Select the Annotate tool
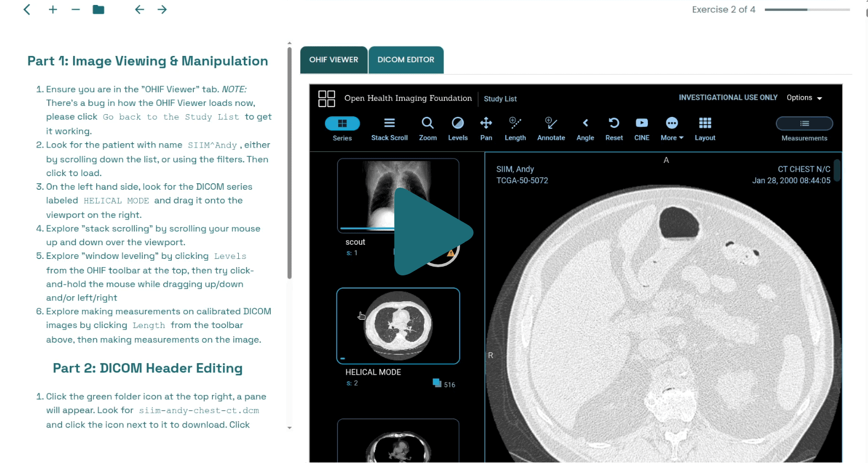The width and height of the screenshot is (868, 463). coord(551,129)
